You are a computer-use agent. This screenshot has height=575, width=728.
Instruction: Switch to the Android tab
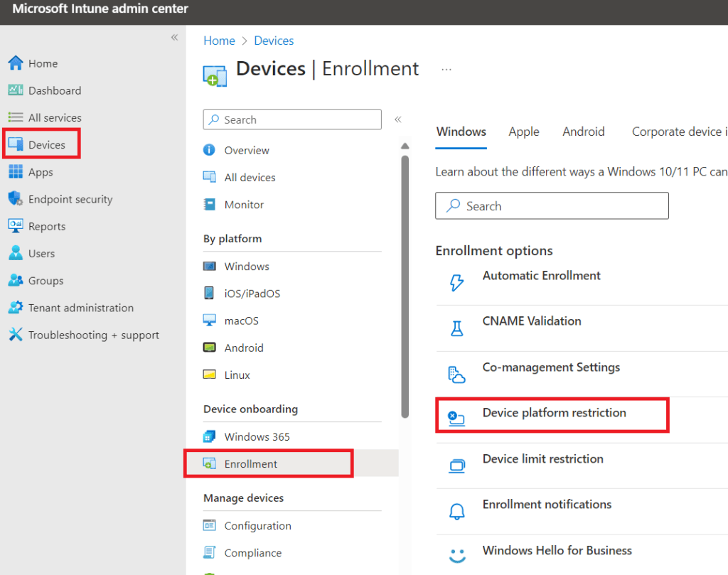tap(583, 131)
